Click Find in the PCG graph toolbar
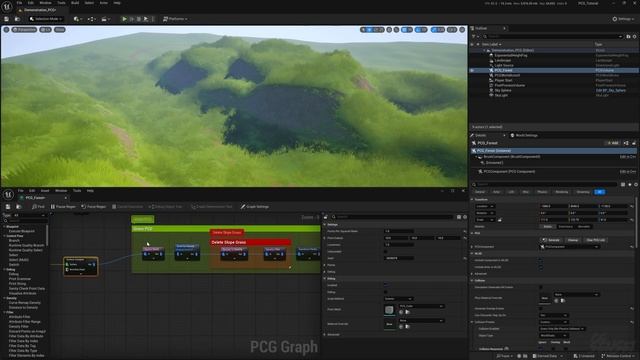 [38, 207]
